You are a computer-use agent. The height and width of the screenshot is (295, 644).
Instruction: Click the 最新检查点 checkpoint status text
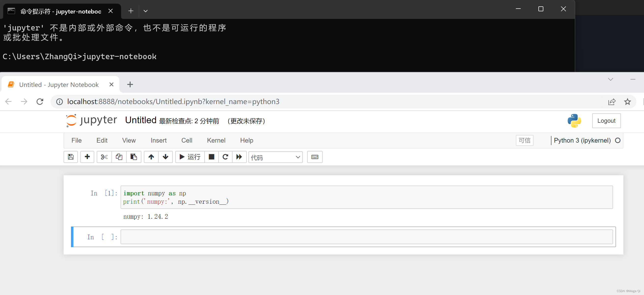(x=189, y=121)
